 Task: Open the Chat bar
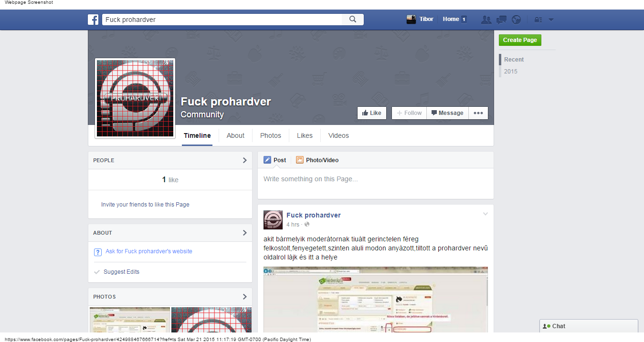pyautogui.click(x=589, y=326)
